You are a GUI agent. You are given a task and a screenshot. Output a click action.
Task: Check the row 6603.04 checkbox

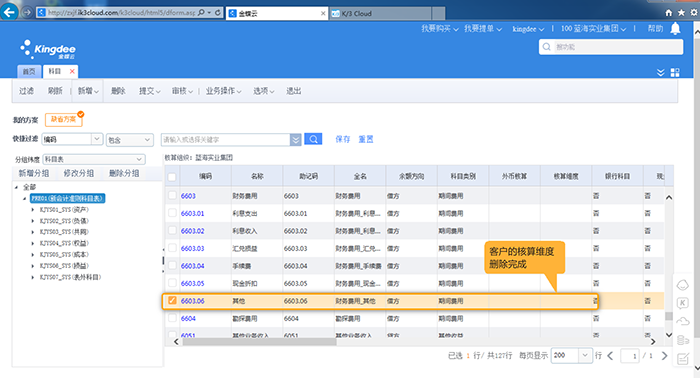point(172,266)
